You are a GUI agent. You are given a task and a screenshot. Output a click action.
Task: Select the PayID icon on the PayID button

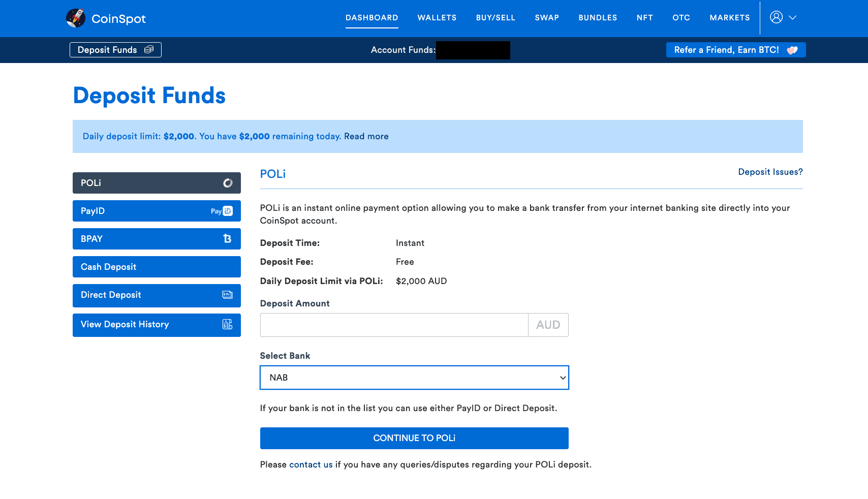point(222,210)
